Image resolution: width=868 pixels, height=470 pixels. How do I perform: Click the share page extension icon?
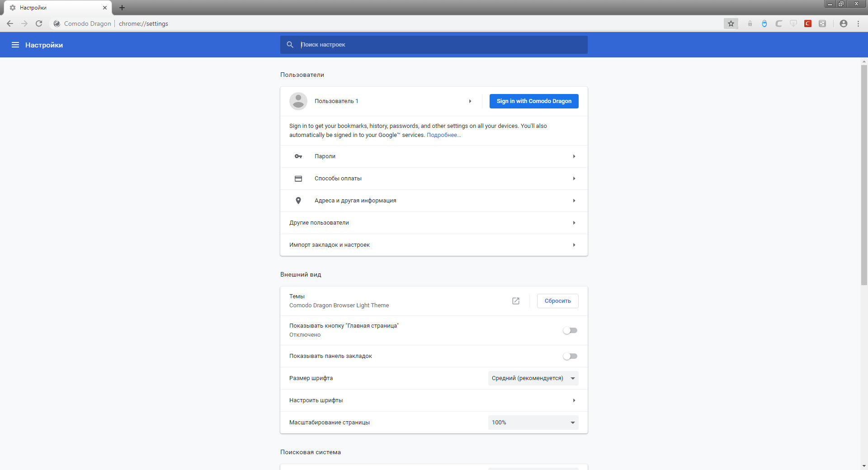coord(822,23)
